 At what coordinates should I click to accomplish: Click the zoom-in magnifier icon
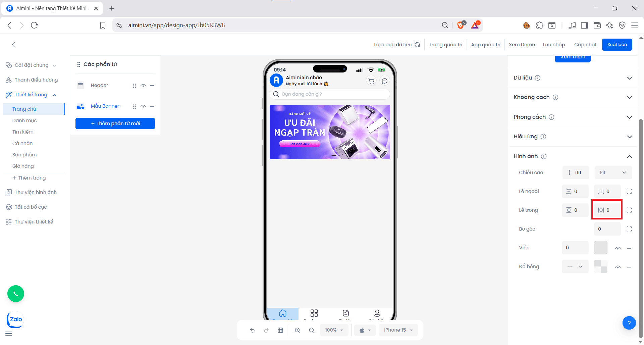[298, 330]
